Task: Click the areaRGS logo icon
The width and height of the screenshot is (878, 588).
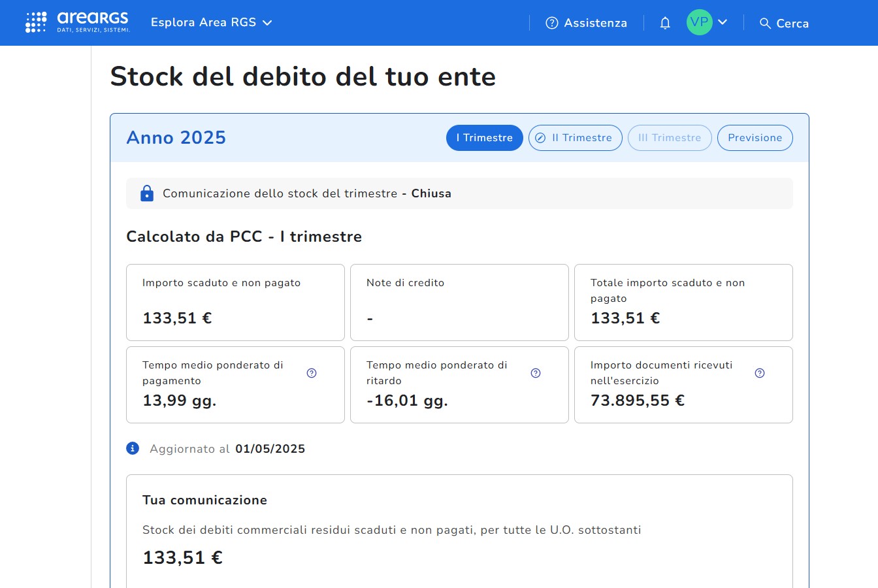Action: point(36,22)
